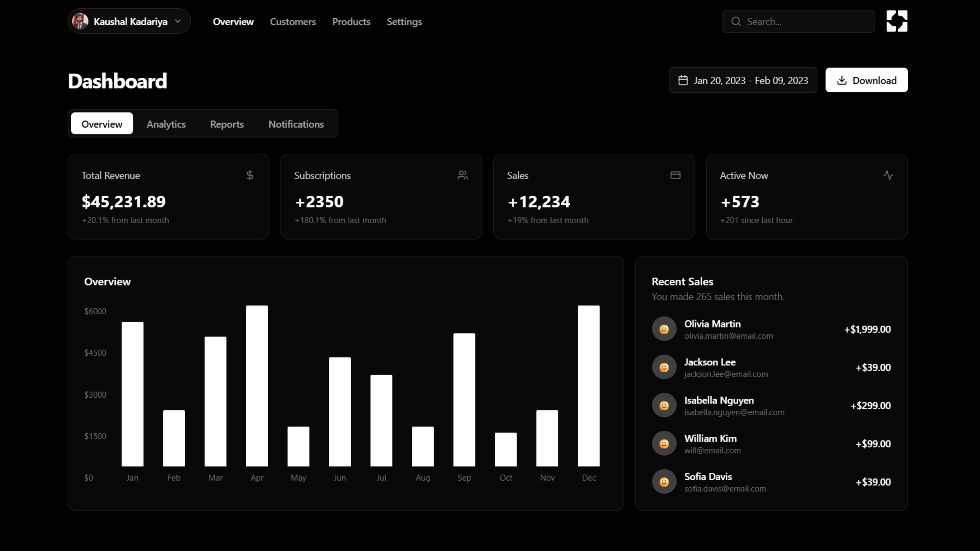Click the +$99.00 sale amount
Viewport: 980px width, 551px height.
(x=873, y=444)
